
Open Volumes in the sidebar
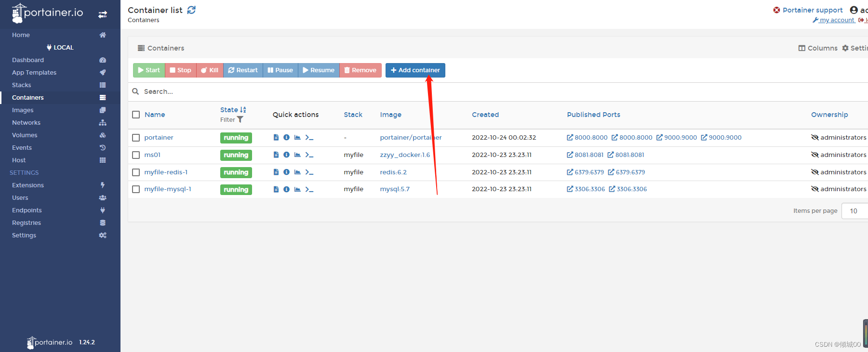pos(60,135)
